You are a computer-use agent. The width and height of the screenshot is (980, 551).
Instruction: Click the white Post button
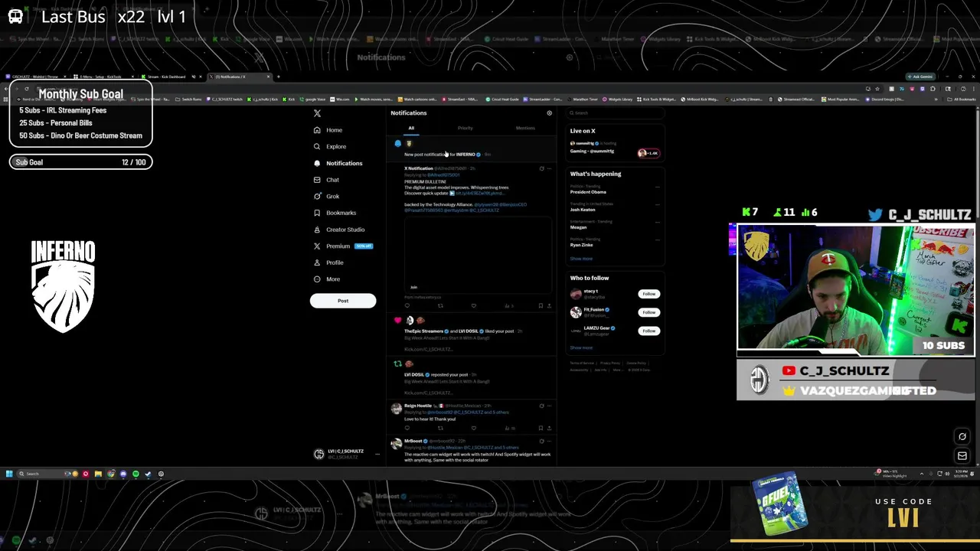pos(343,301)
